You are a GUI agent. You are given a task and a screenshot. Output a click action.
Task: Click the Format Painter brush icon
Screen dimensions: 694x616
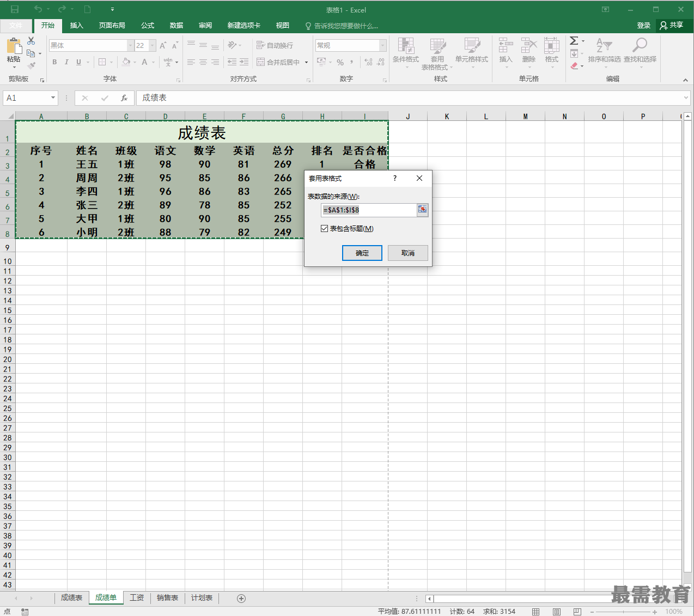pos(32,66)
